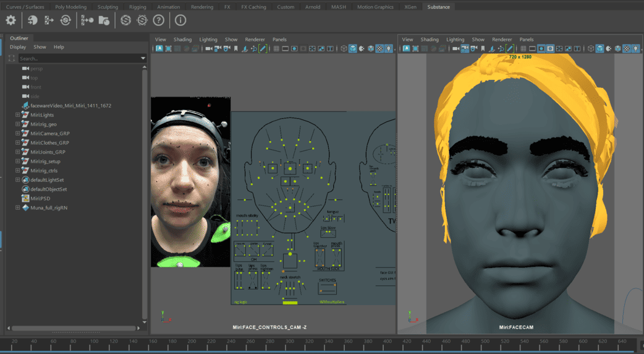Viewport: 644px width, 354px height.
Task: Toggle Smooth Shade All in left viewport
Action: pyautogui.click(x=353, y=48)
